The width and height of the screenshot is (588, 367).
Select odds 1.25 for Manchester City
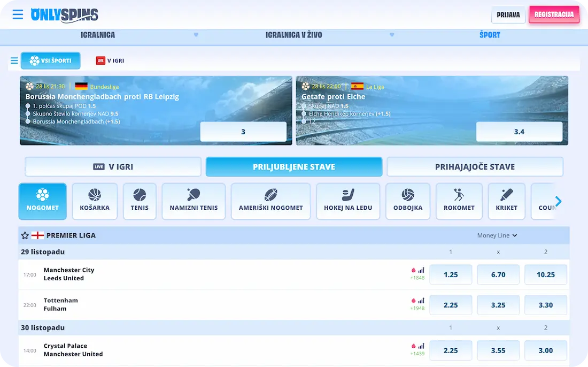coord(451,274)
